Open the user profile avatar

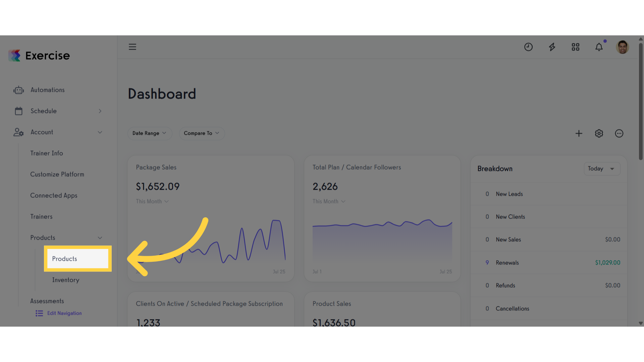click(622, 47)
